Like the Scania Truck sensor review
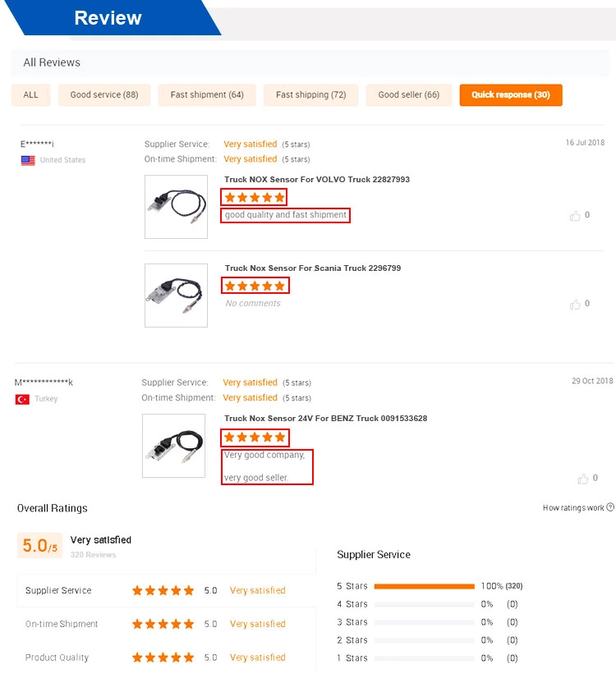Image resolution: width=616 pixels, height=692 pixels. tap(575, 305)
